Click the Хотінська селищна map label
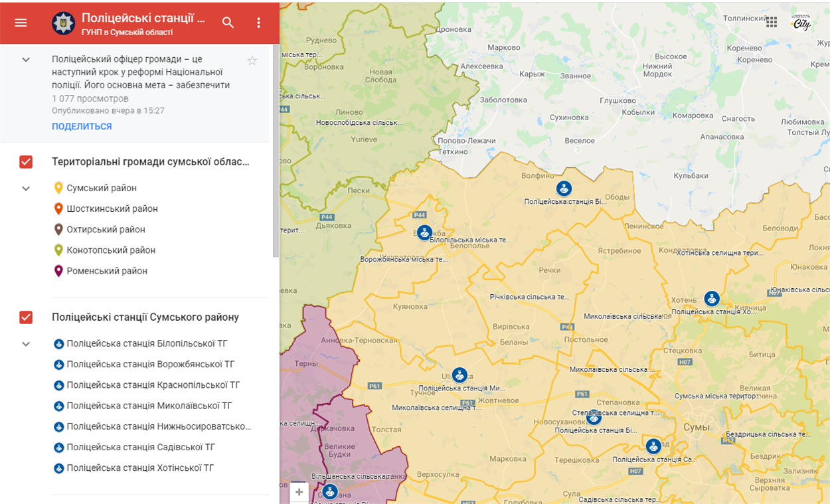Image resolution: width=830 pixels, height=504 pixels. click(x=720, y=253)
